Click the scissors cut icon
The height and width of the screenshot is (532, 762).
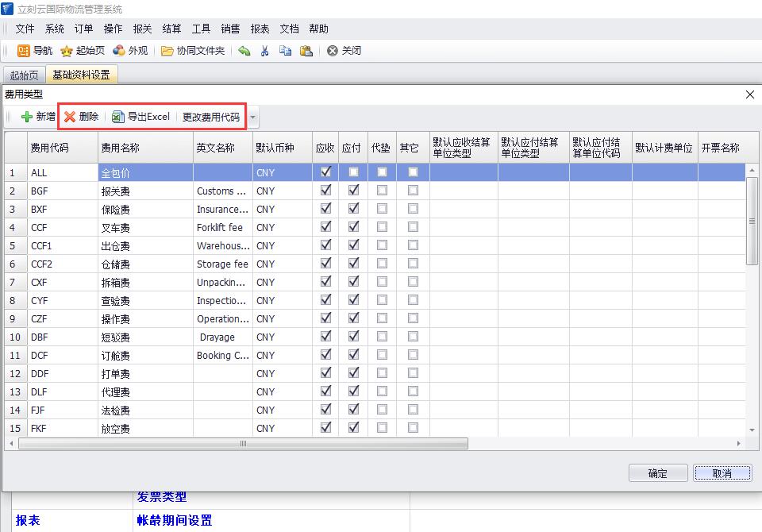point(265,51)
